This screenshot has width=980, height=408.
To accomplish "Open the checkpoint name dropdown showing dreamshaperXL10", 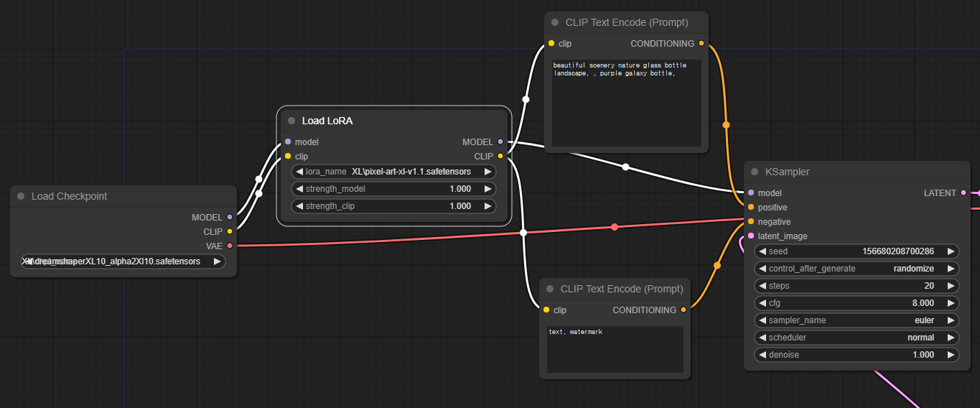I will pos(123,261).
